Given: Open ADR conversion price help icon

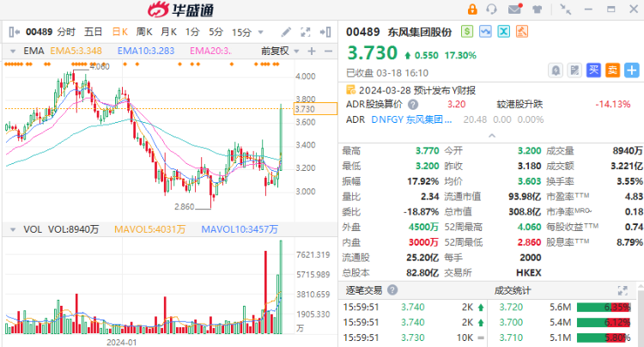Looking at the screenshot, I should [413, 105].
